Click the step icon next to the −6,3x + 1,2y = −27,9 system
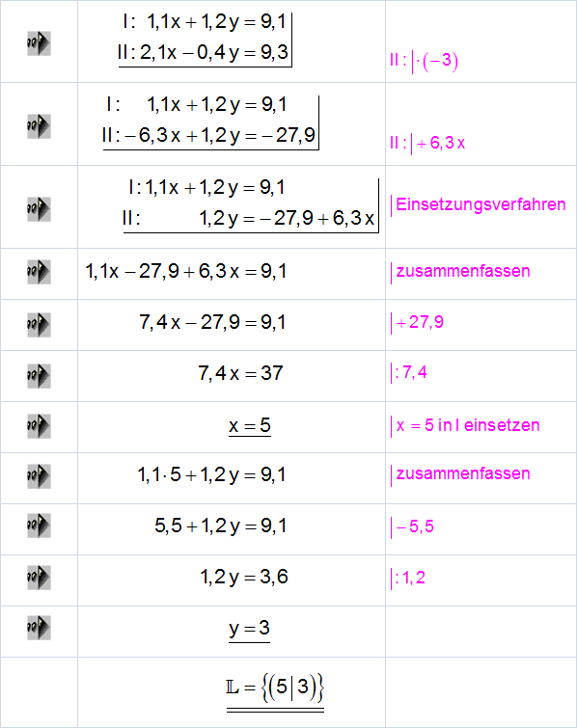Viewport: 577px width, 728px height. [39, 126]
